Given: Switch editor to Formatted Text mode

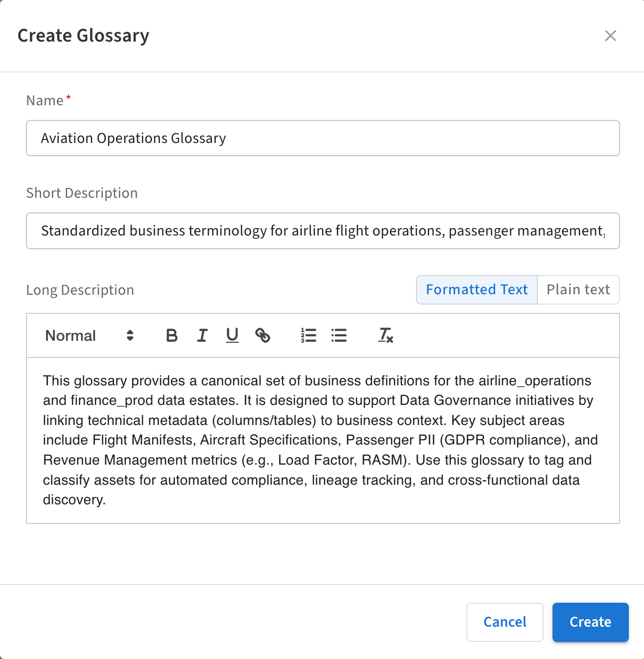Looking at the screenshot, I should [x=477, y=290].
